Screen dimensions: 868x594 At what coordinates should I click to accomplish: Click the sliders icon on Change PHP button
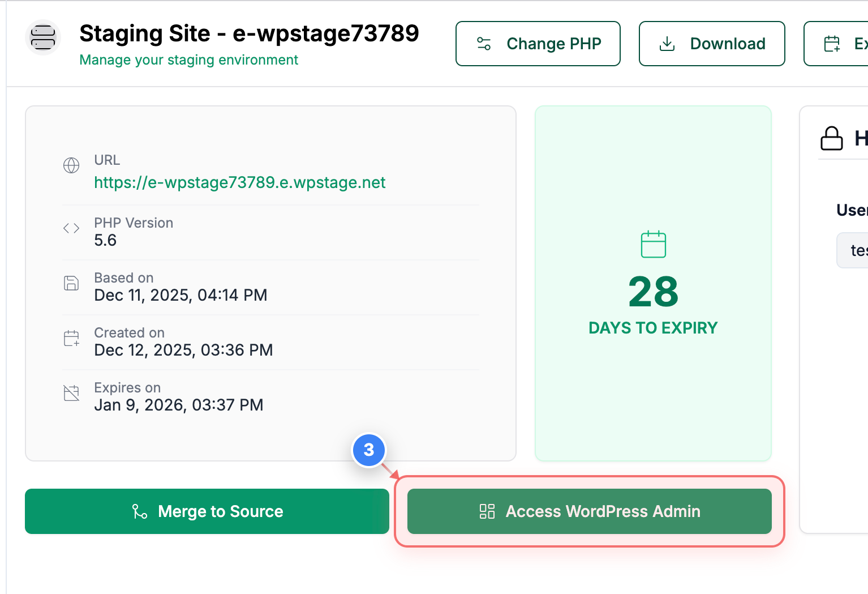pyautogui.click(x=484, y=43)
